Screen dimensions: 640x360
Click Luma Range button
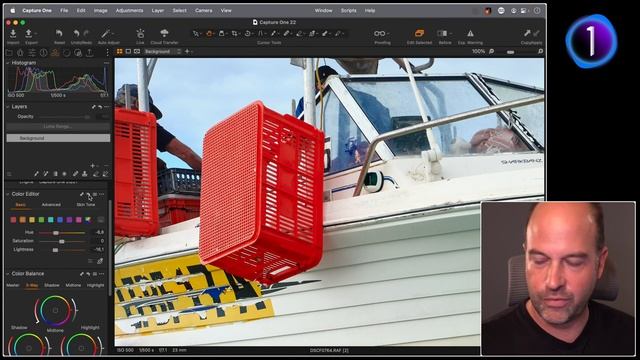point(58,127)
